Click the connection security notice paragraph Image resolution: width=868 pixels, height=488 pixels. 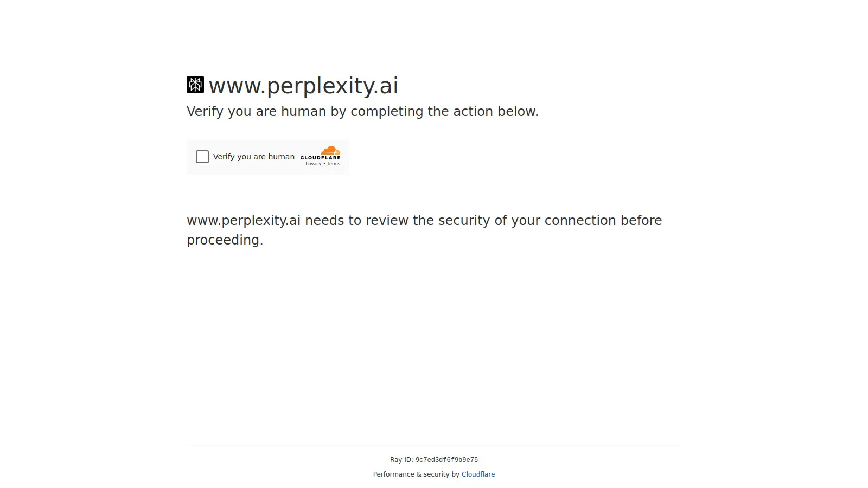(x=424, y=230)
